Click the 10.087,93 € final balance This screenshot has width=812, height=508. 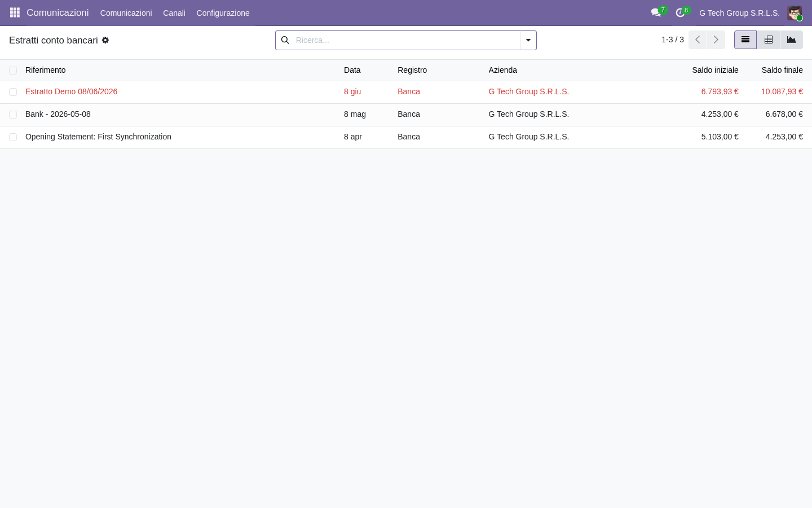click(782, 91)
